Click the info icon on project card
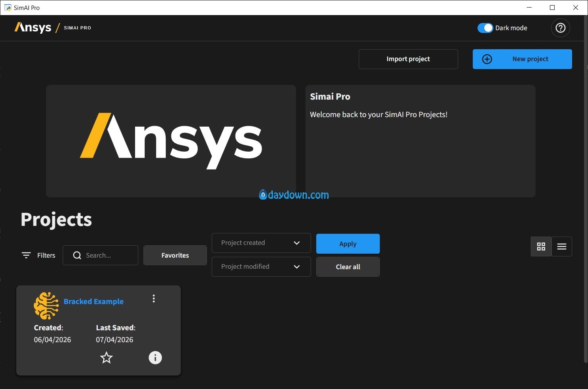 click(155, 358)
